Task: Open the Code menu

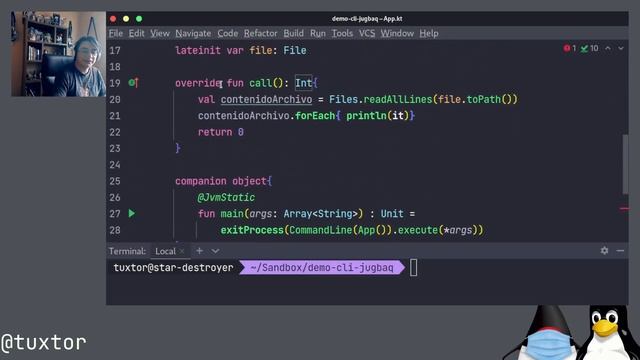Action: tap(227, 33)
